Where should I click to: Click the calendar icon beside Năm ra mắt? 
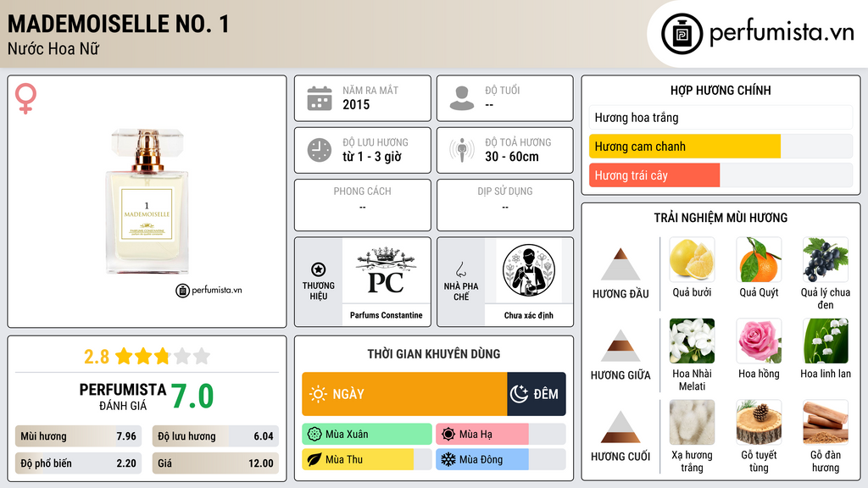click(x=320, y=98)
